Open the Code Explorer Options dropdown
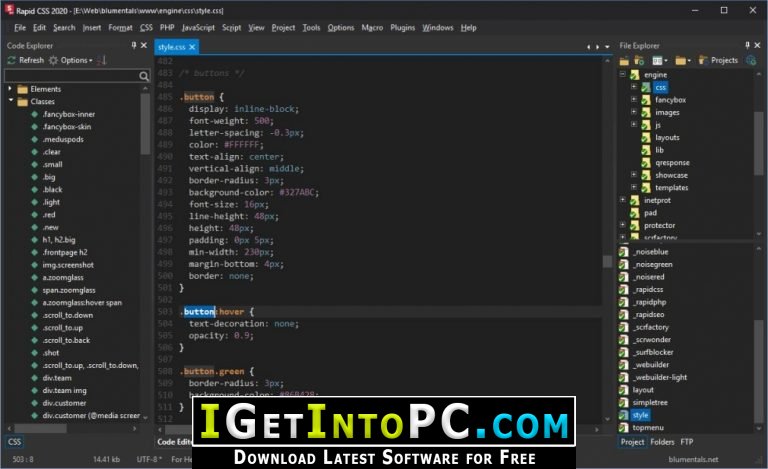This screenshot has height=469, width=768. pos(71,60)
